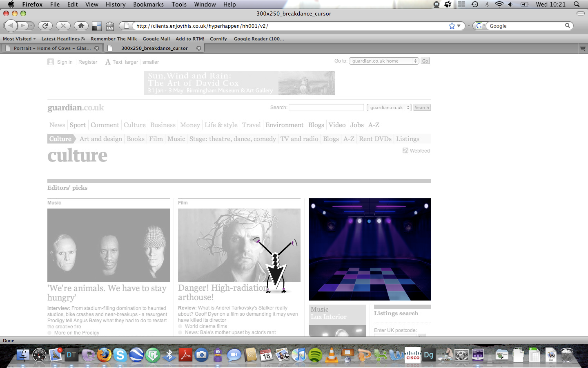
Task: Open the 'Go to' guardian.co.uk home dropdown
Action: [383, 61]
